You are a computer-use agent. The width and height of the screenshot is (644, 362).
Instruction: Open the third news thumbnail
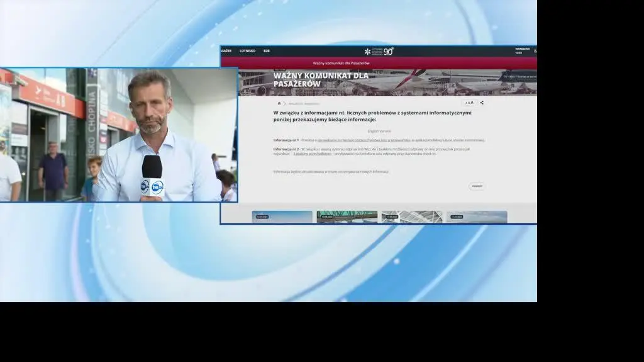[411, 217]
